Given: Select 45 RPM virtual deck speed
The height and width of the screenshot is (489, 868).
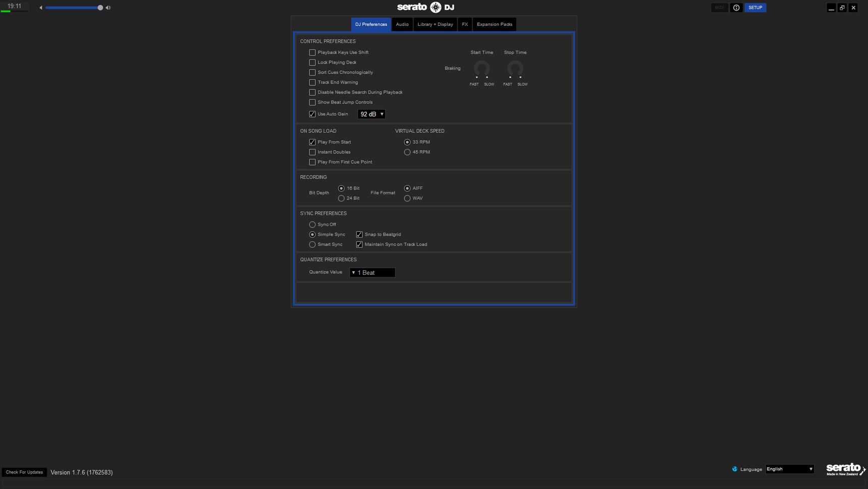Looking at the screenshot, I should click(x=407, y=152).
